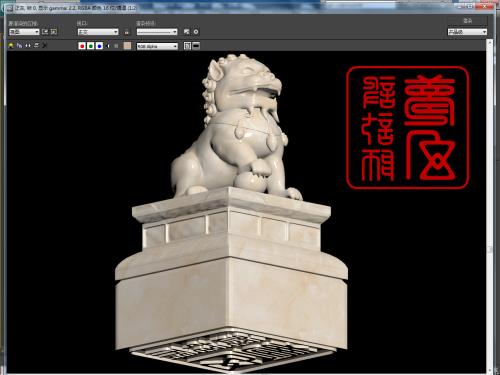Toggle the green channel display
The image size is (500, 375).
click(x=90, y=46)
